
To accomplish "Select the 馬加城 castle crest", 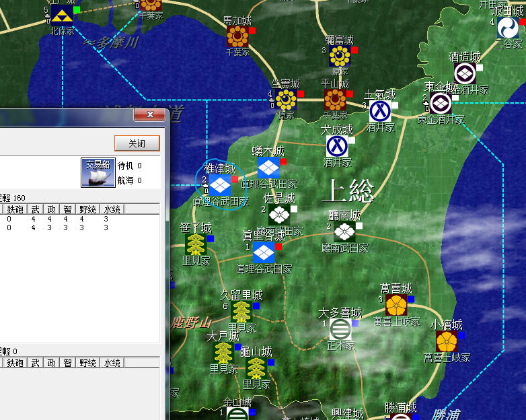I will coord(237,36).
